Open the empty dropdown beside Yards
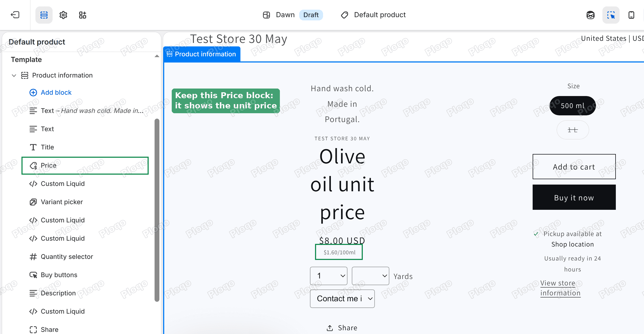The height and width of the screenshot is (334, 644). point(371,276)
